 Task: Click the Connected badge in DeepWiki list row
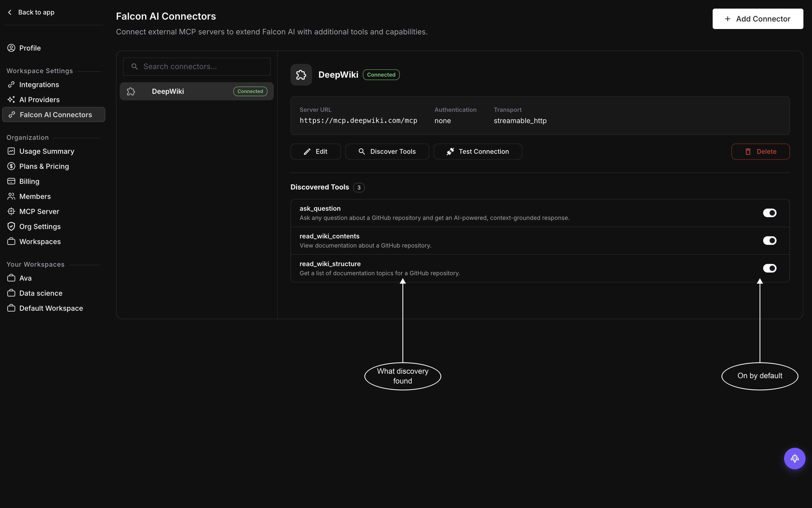tap(250, 91)
